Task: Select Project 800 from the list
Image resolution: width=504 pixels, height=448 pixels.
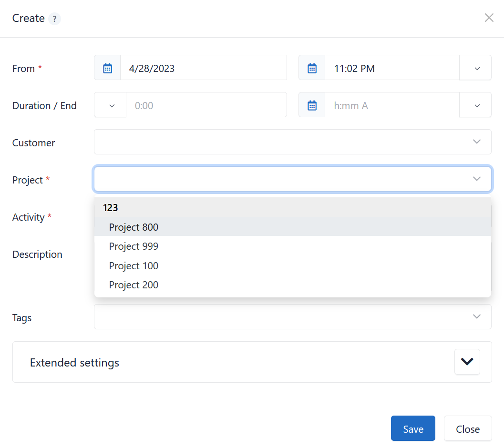Action: [134, 227]
